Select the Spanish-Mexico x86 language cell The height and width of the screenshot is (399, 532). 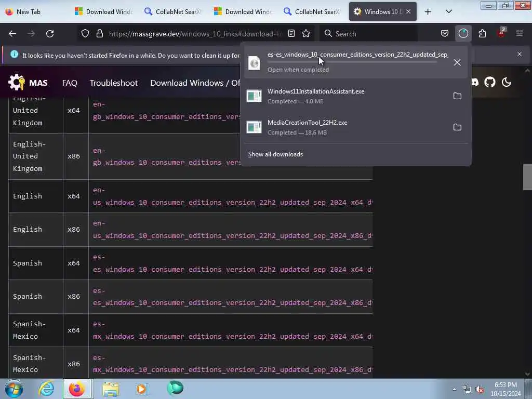36,364
